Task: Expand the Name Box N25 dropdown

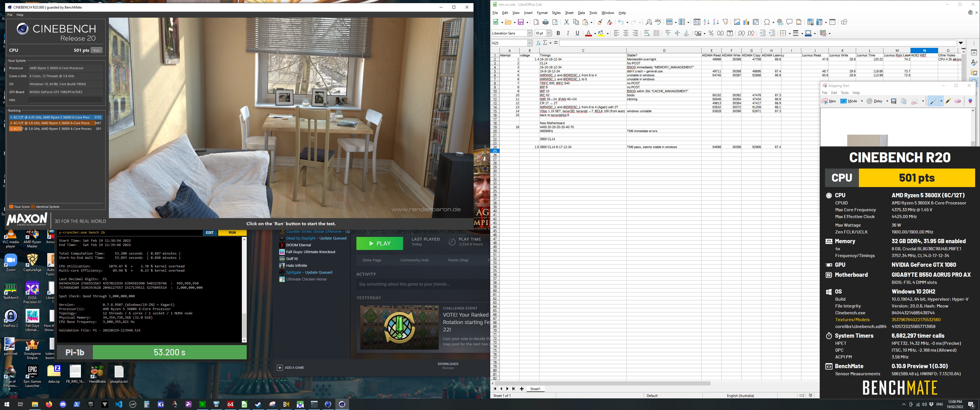Action: pos(529,43)
